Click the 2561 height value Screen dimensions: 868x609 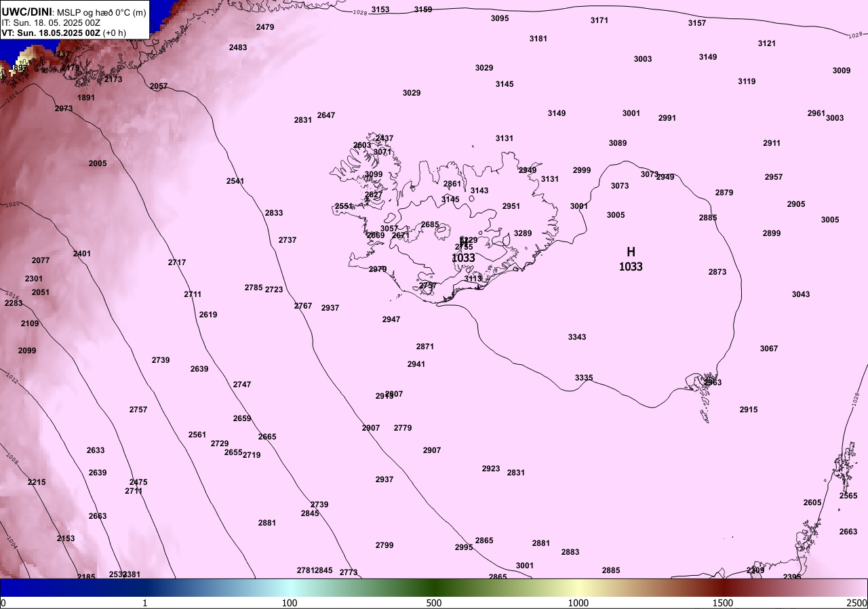(x=197, y=435)
